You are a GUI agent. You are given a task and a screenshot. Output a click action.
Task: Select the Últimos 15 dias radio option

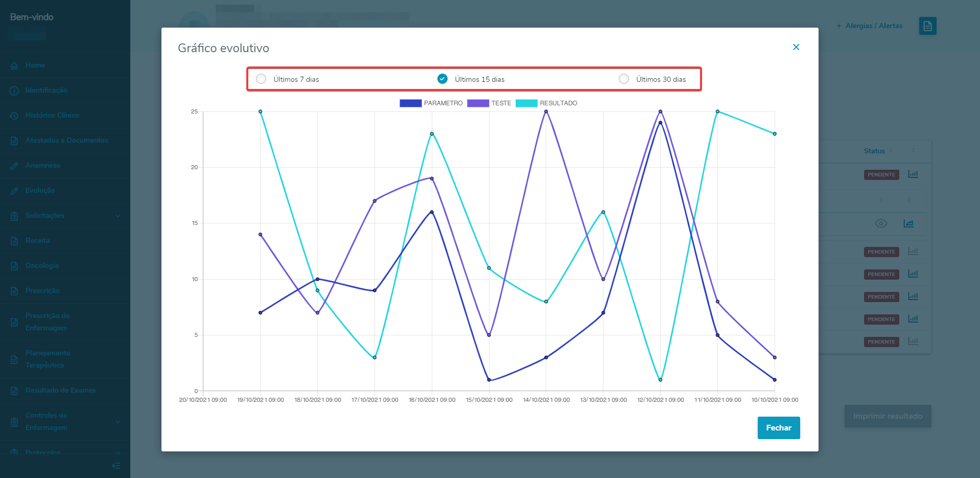pyautogui.click(x=442, y=79)
